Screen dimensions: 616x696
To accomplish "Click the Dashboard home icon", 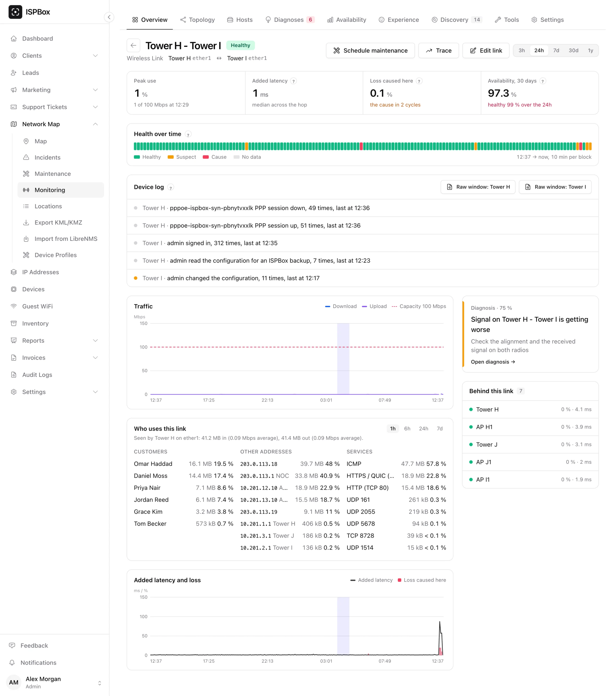I will (14, 38).
